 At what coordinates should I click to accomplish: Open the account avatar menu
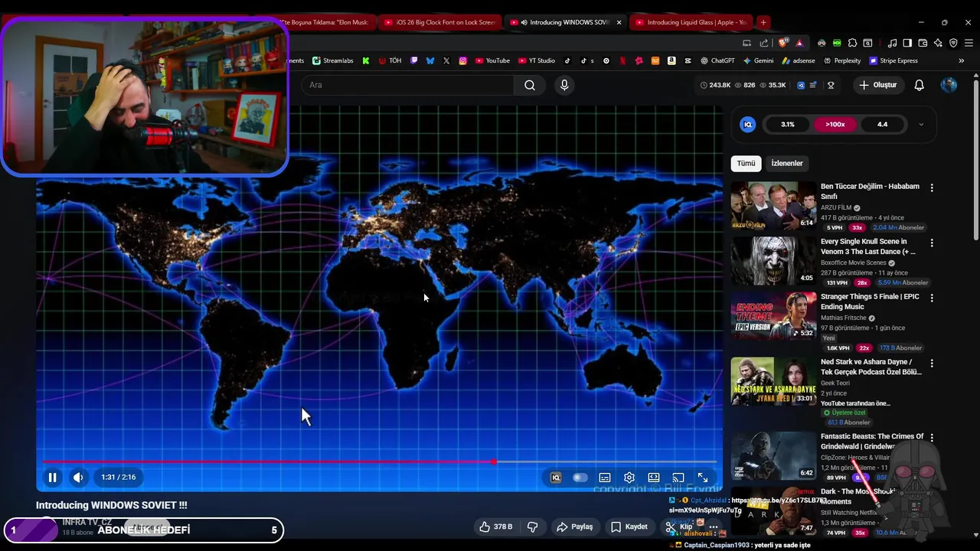(949, 85)
